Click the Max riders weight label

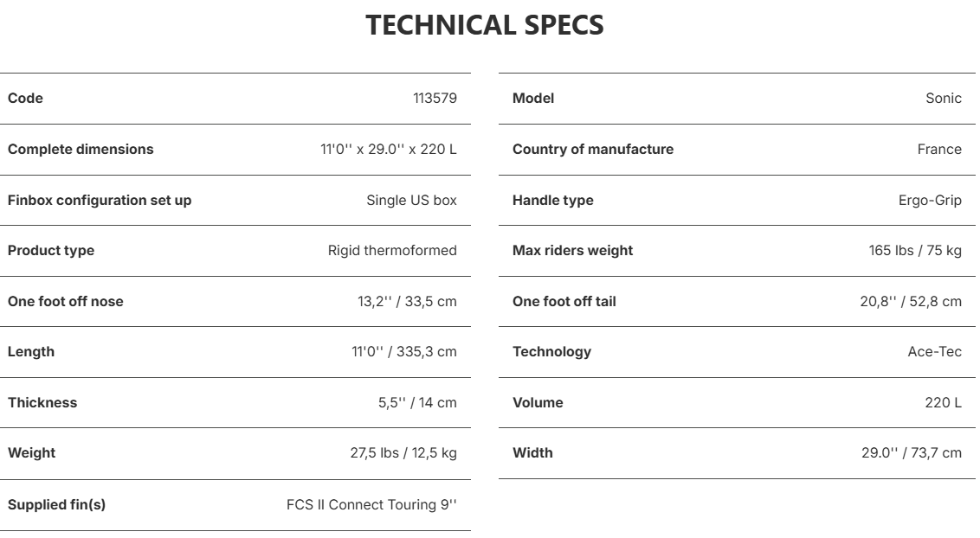[572, 250]
